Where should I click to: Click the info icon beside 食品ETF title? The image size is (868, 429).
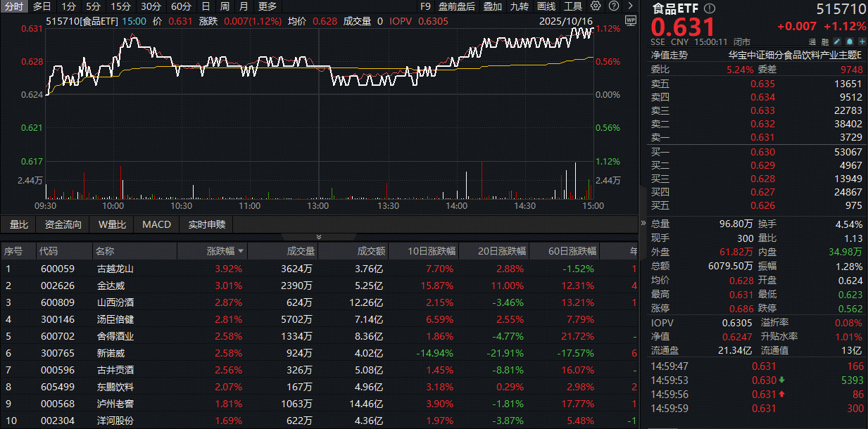(710, 9)
